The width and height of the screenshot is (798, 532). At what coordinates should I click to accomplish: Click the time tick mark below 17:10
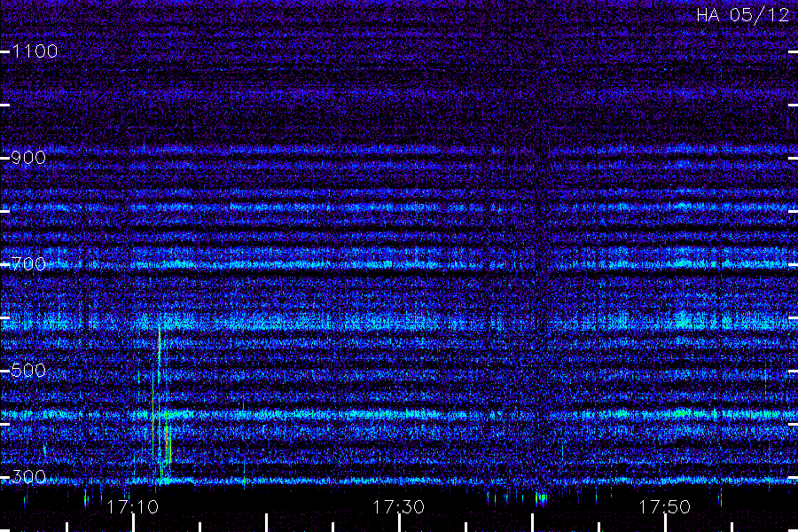[x=133, y=523]
